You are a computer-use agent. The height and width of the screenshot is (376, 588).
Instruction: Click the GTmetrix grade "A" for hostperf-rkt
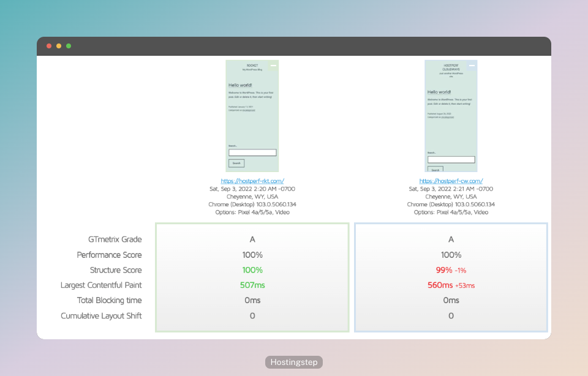[x=252, y=239]
